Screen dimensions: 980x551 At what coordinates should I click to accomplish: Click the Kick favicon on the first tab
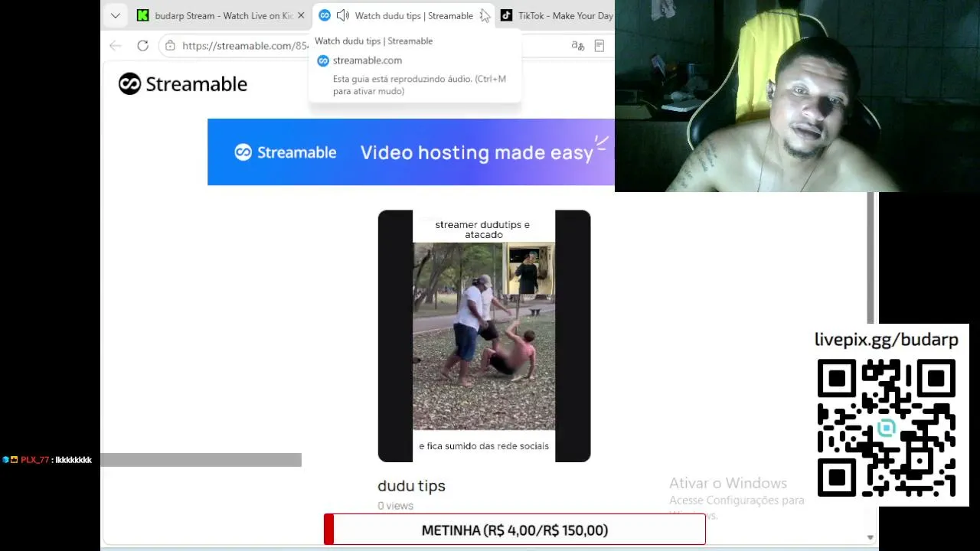coord(142,15)
